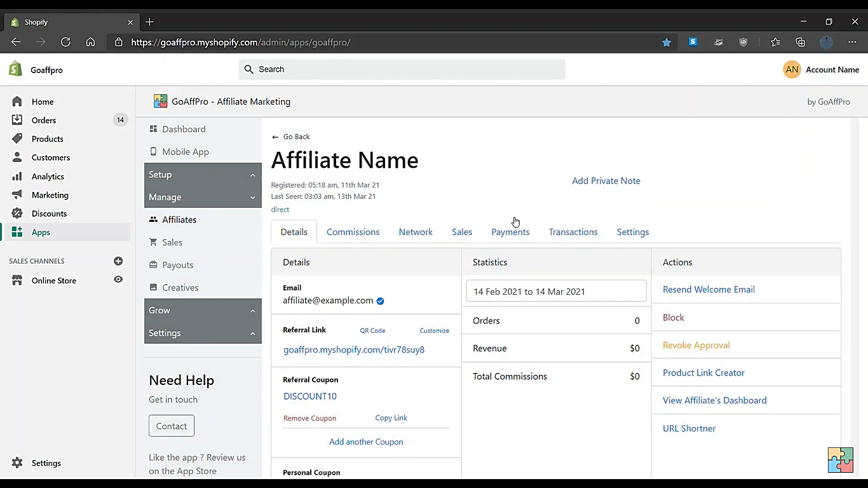Open browser settings and more menu
Viewport: 868px width, 488px height.
[852, 42]
